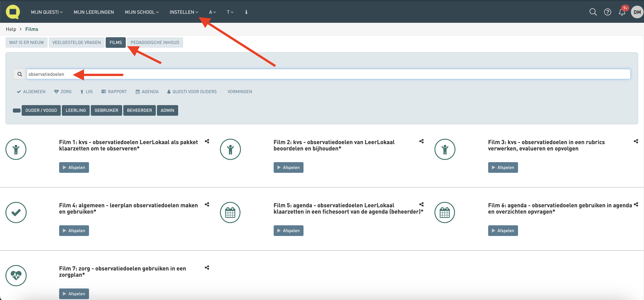Click the info icon in the navbar
Viewport: 644px width, 300px height.
pos(246,12)
